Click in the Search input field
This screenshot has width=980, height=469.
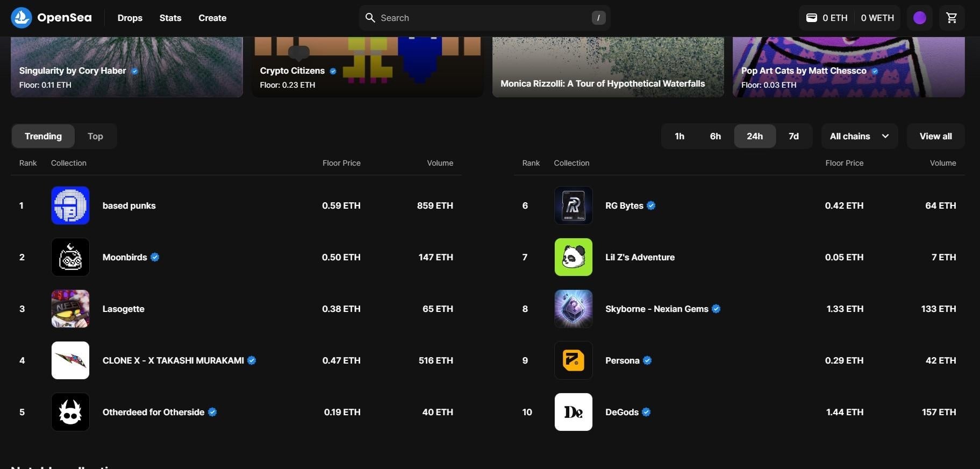coord(484,18)
